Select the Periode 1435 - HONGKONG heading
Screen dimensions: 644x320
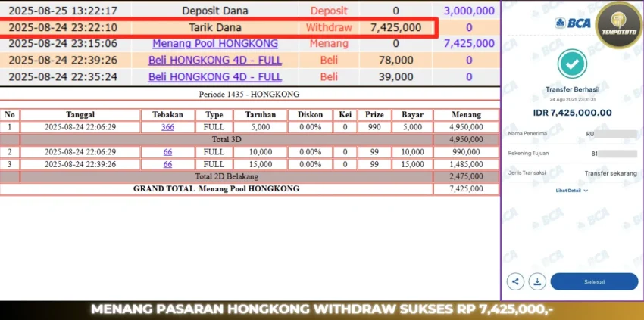coord(249,95)
